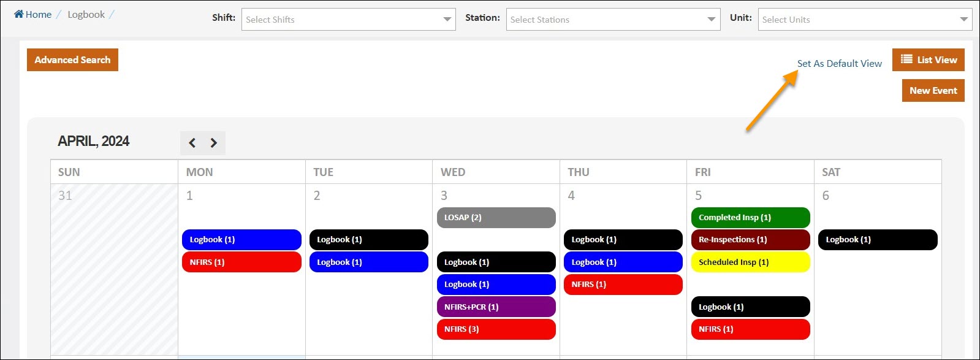Open purple NFIRS+PCR (1) event
This screenshot has height=360, width=980.
[x=496, y=307]
